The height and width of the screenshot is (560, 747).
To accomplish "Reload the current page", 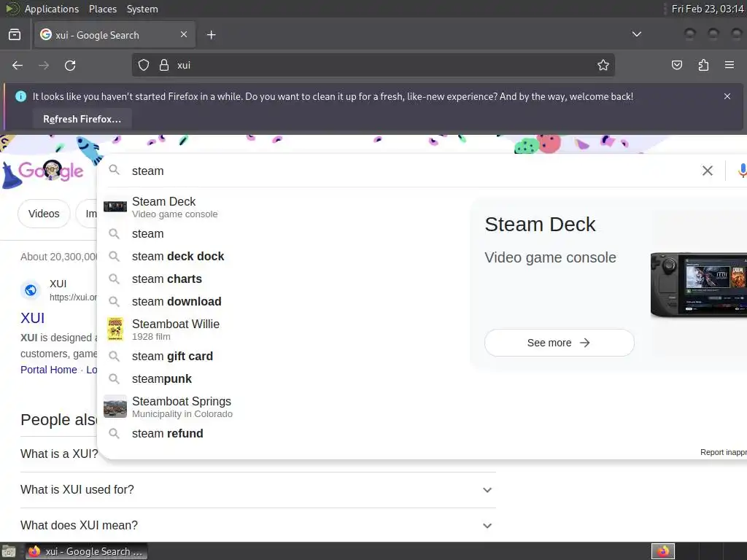I will pyautogui.click(x=70, y=65).
